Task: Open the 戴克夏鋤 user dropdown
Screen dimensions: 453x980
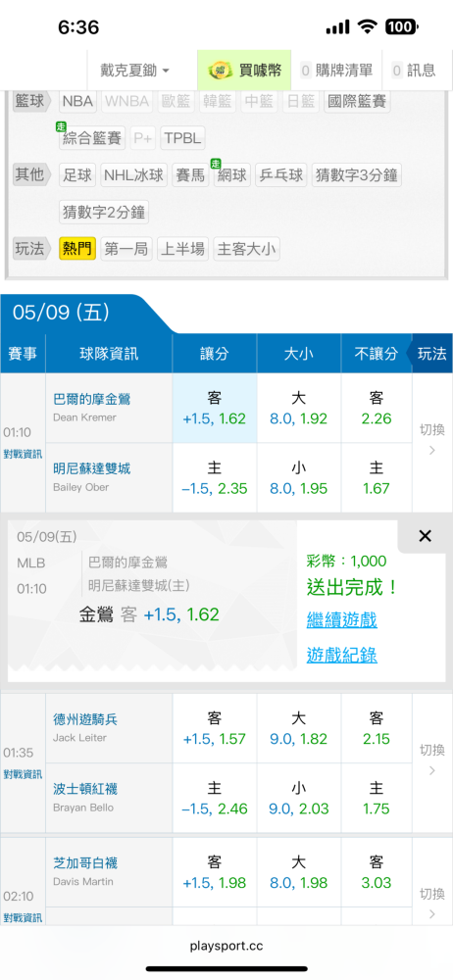Action: [x=134, y=71]
